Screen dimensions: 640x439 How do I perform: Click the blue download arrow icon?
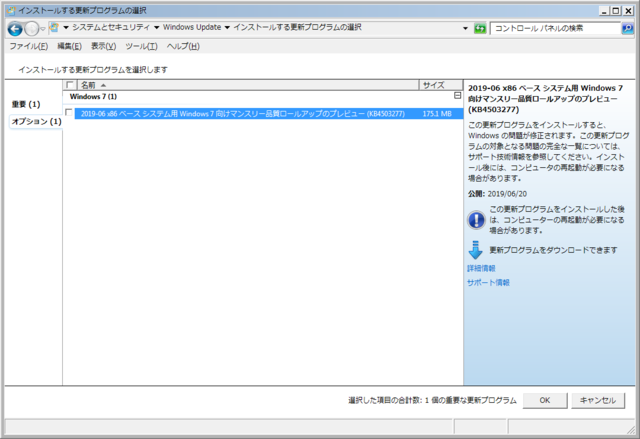[x=476, y=250]
